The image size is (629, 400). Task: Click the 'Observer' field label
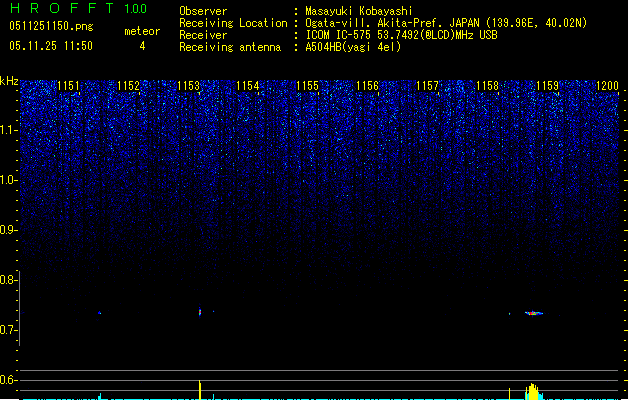[203, 11]
